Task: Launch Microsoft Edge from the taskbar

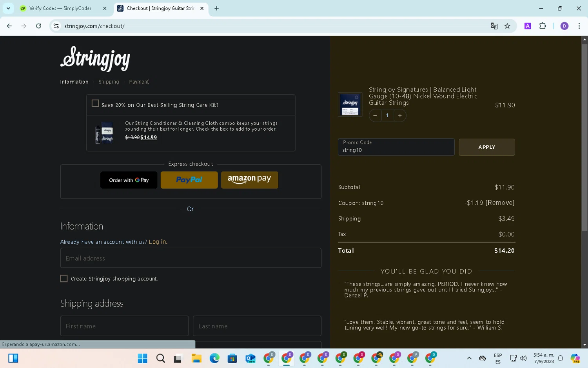Action: tap(214, 358)
